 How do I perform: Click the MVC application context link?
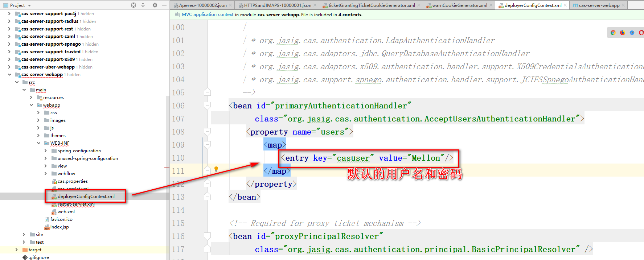pyautogui.click(x=207, y=15)
